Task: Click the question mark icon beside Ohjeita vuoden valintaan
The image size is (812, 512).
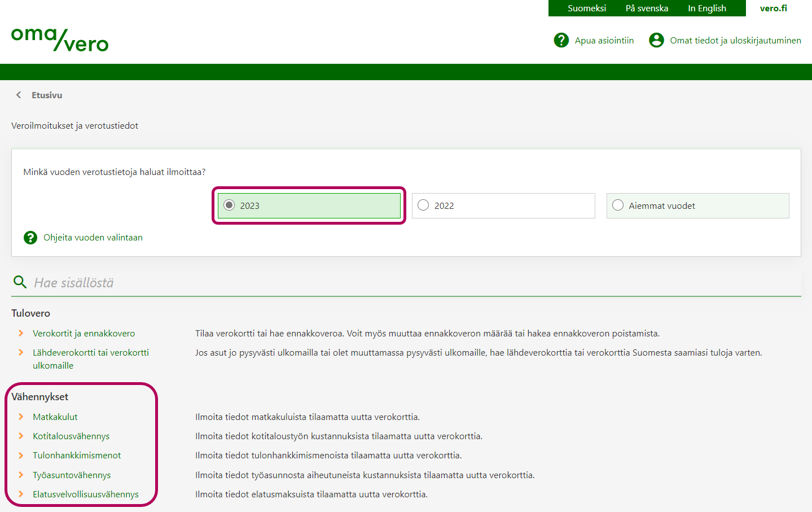Action: coord(30,238)
